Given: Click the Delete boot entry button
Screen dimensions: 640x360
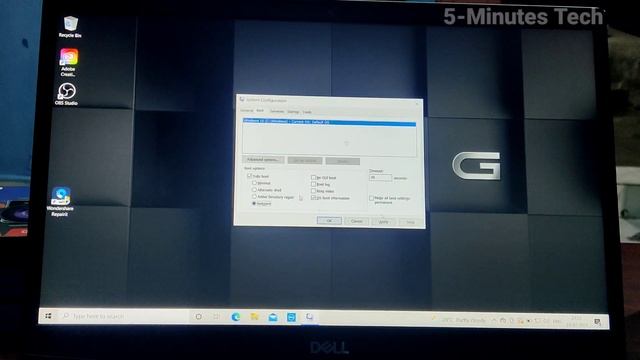Looking at the screenshot, I should [x=342, y=161].
